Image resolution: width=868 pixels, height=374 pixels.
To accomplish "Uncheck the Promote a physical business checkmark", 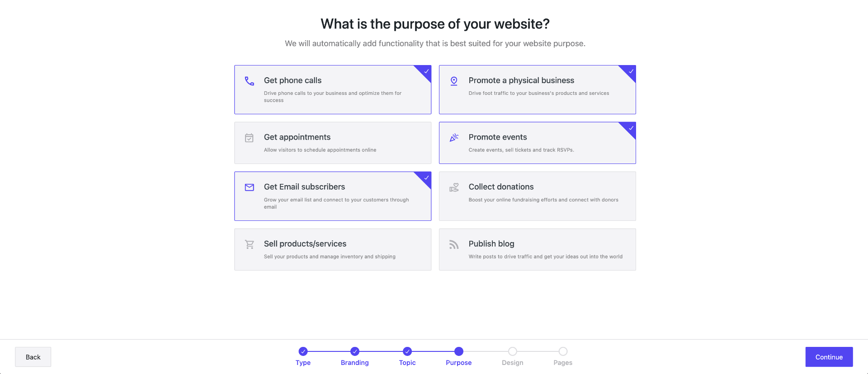I will pos(631,71).
